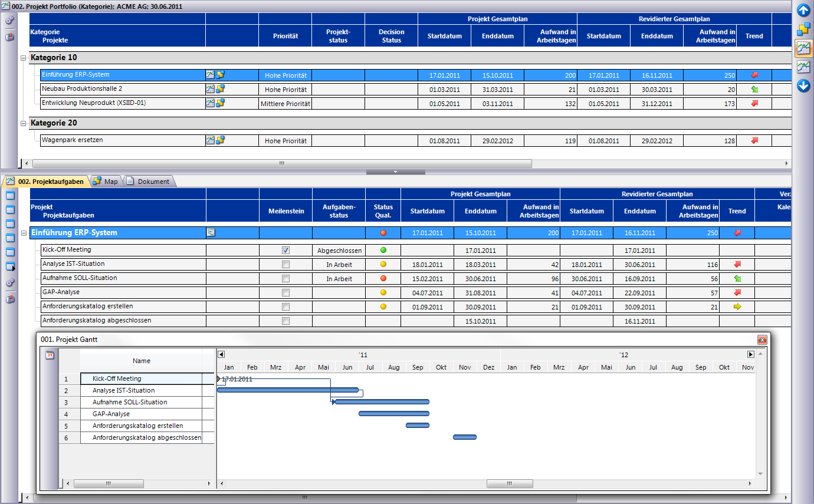This screenshot has width=814, height=504.
Task: Click the Aufgaben-status column header
Action: coord(339,211)
